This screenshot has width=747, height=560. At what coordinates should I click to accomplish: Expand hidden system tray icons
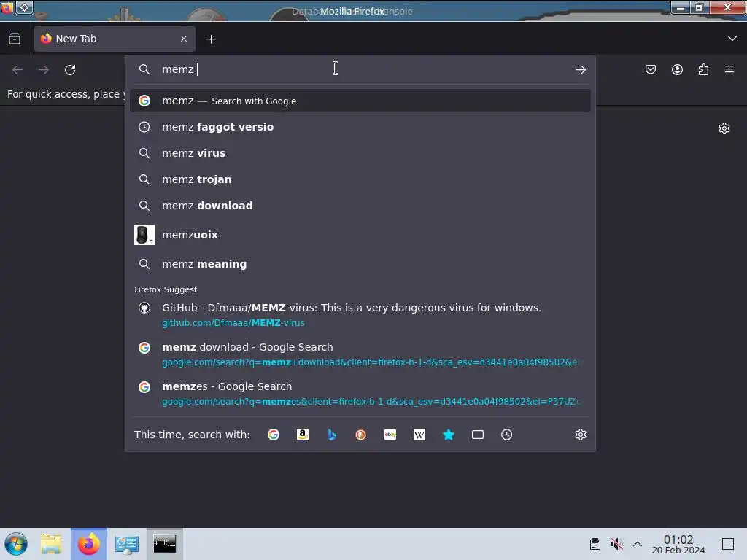pos(638,544)
